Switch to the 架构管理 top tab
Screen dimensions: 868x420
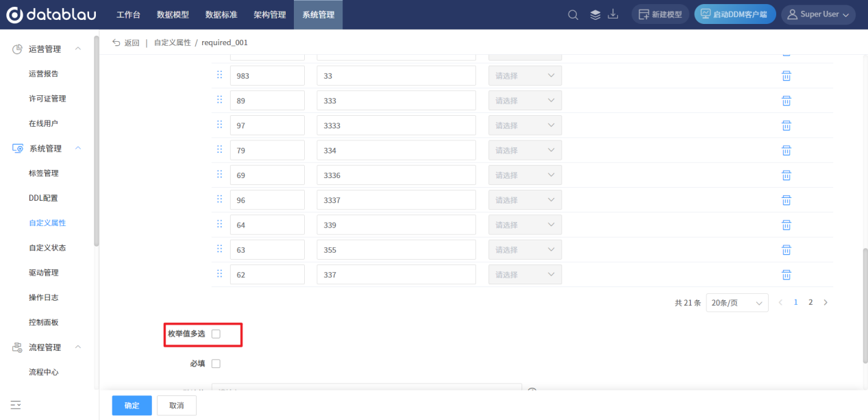(x=270, y=14)
